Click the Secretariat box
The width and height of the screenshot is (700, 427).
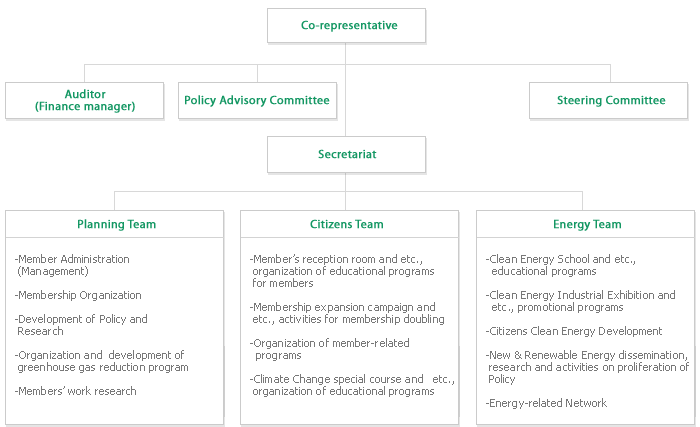(x=346, y=155)
